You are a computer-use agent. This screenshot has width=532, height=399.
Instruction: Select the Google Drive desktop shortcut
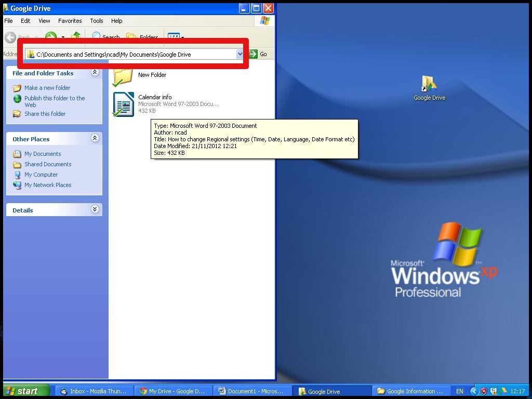point(429,88)
